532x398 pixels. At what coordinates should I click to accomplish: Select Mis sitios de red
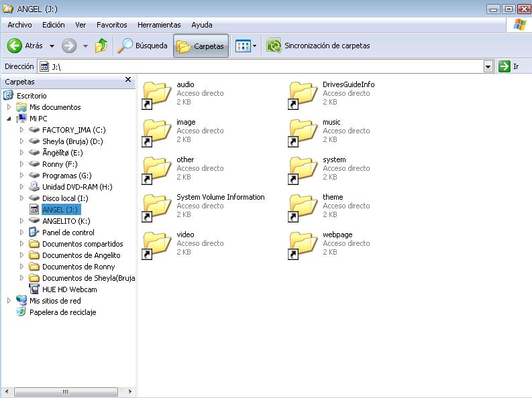[55, 301]
